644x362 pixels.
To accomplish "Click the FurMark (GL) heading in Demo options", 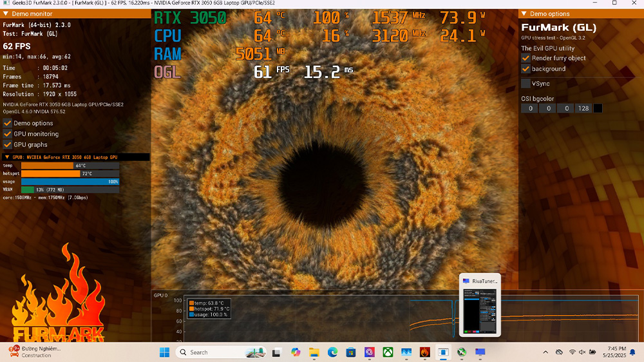I will pyautogui.click(x=558, y=28).
